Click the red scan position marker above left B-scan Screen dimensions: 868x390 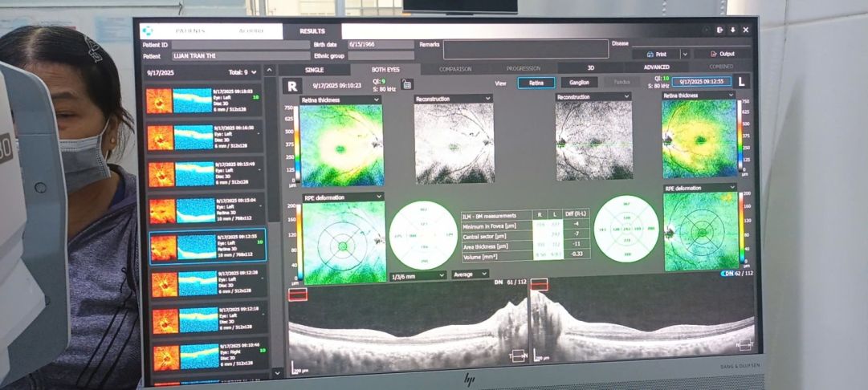(298, 295)
